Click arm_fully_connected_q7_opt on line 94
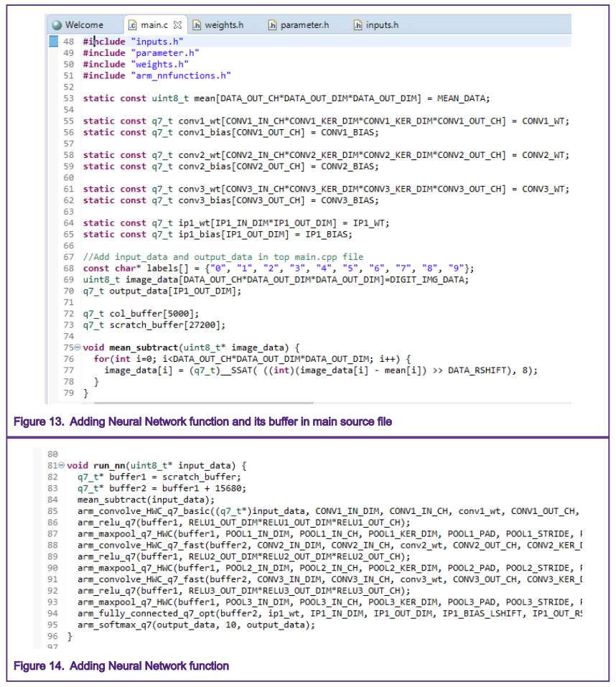The height and width of the screenshot is (687, 616). pos(146,613)
